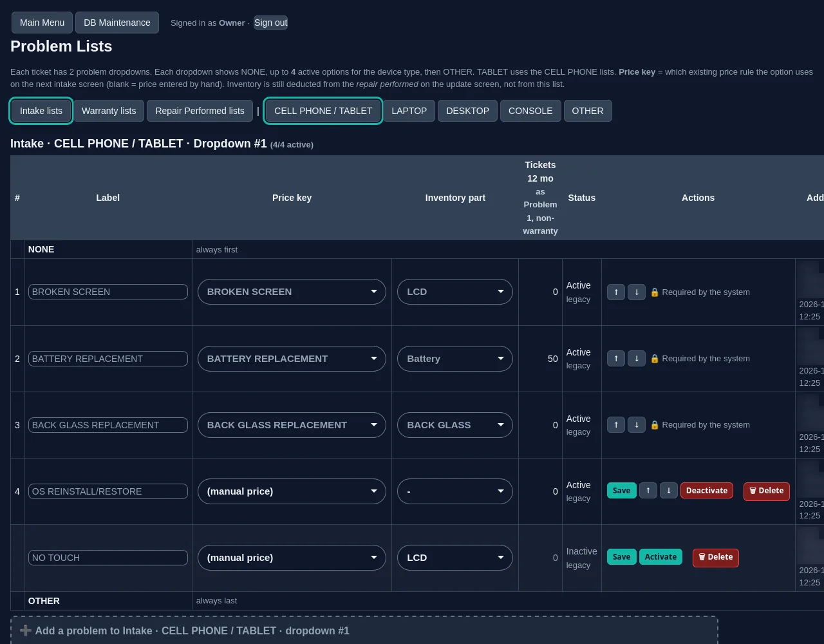Open inventory part dropdown for NO TOUCH
Image resolution: width=824 pixels, height=644 pixels.
coord(455,558)
